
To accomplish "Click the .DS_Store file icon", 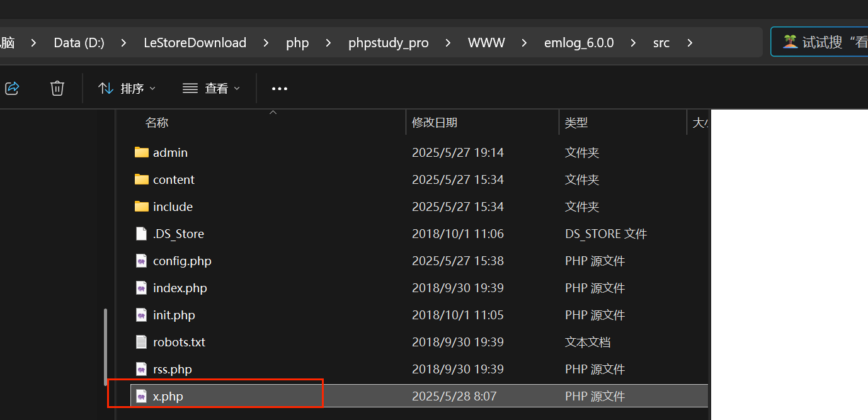I will (142, 234).
